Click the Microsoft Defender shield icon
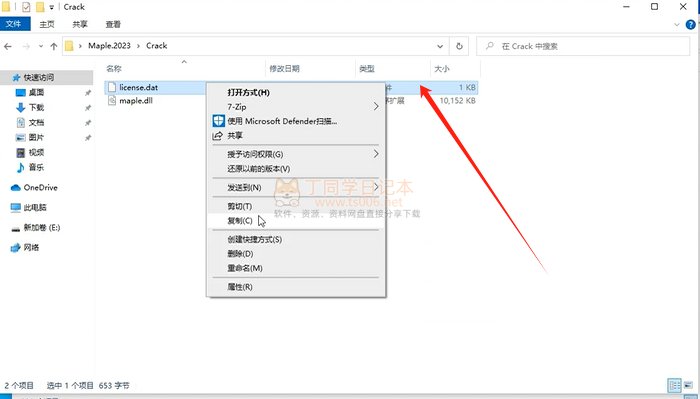700x399 pixels. [x=218, y=121]
